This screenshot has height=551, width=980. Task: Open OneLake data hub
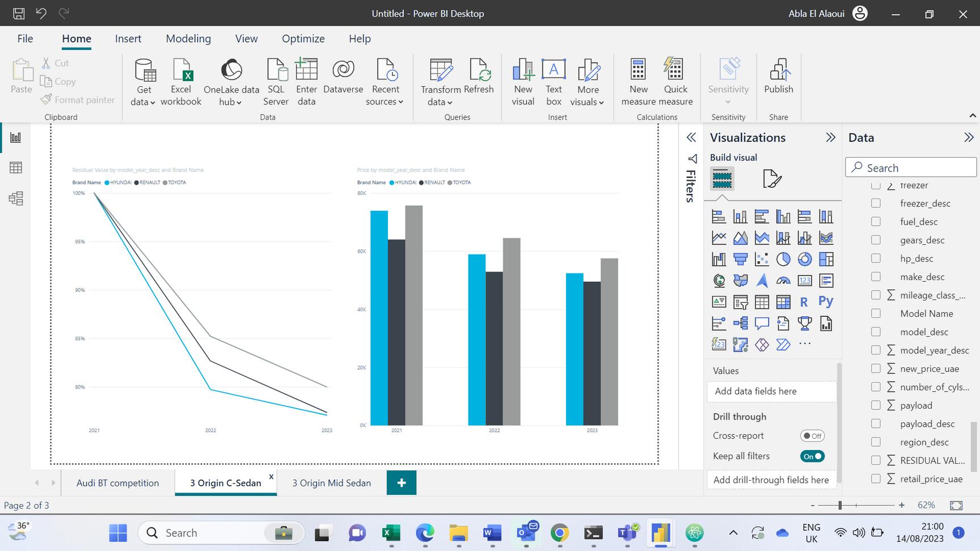[231, 83]
